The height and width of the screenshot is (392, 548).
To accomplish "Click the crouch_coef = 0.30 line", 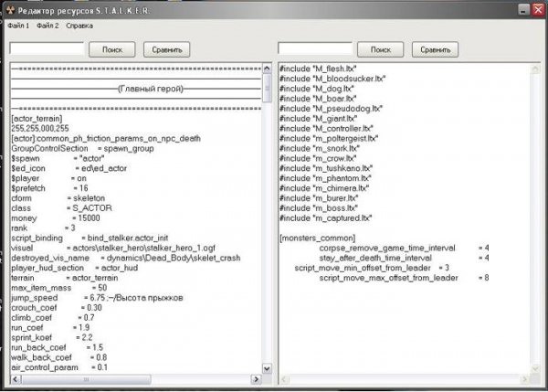I will coord(57,308).
